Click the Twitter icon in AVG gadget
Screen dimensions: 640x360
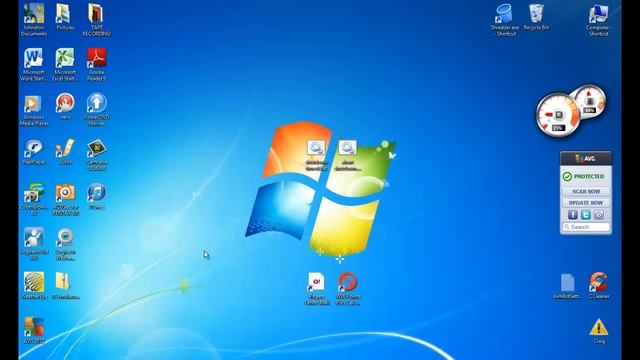(586, 215)
